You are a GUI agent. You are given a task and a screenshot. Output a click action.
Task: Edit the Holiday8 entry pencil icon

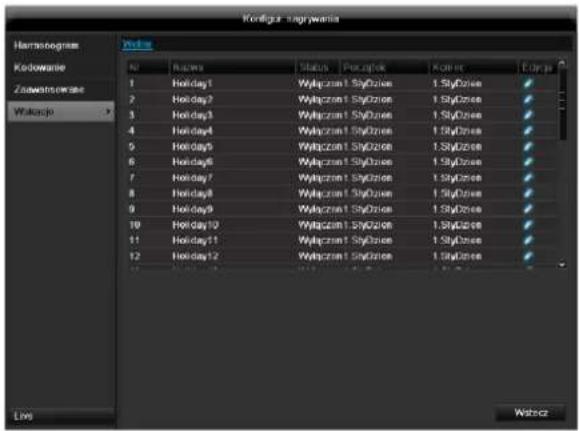point(528,194)
